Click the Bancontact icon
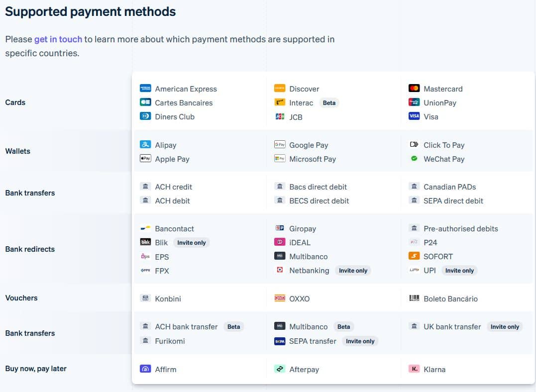 145,228
